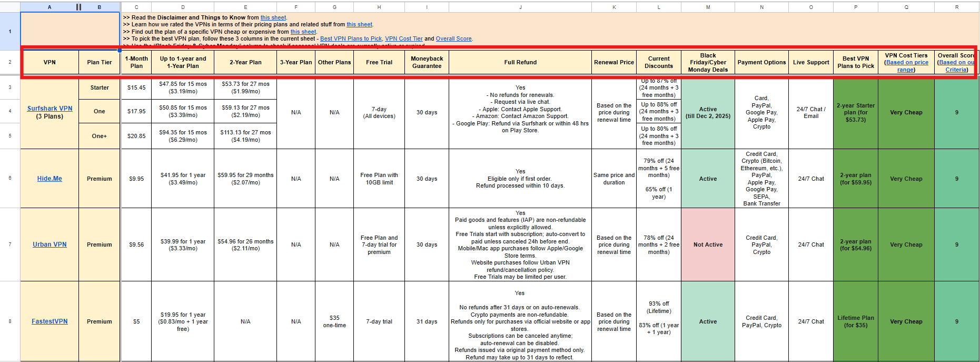
Task: Open the Hide.Me hyperlink
Action: 50,179
